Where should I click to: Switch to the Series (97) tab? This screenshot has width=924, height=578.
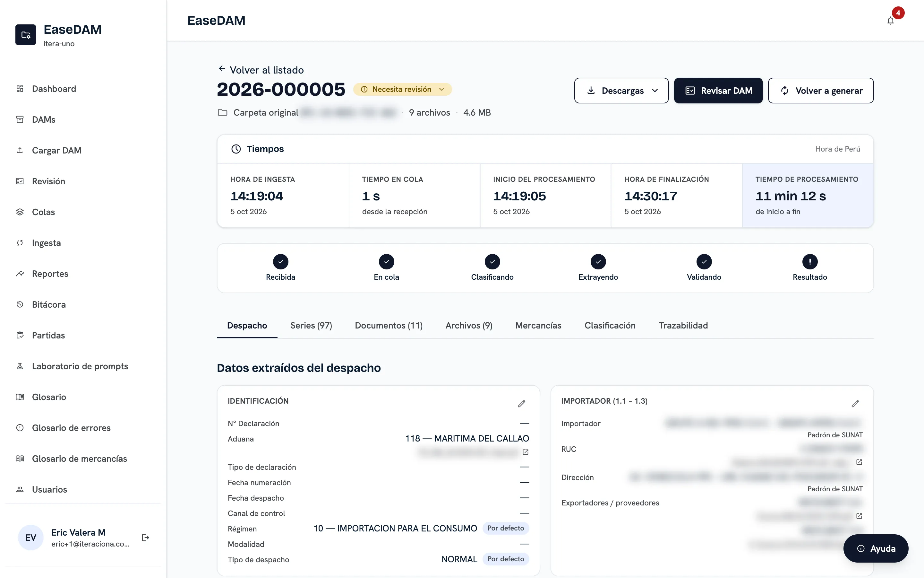tap(311, 325)
